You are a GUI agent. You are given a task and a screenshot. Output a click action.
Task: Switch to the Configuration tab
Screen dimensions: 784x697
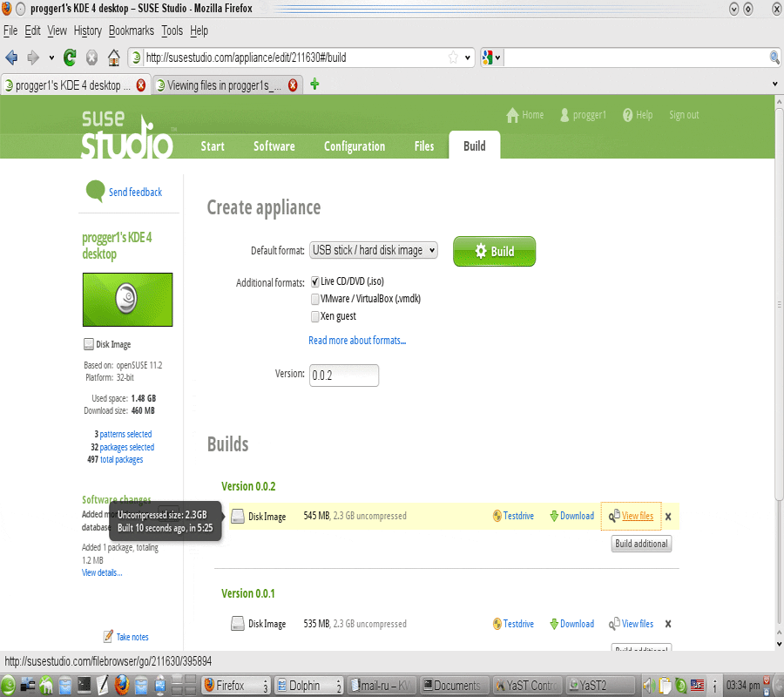coord(355,146)
